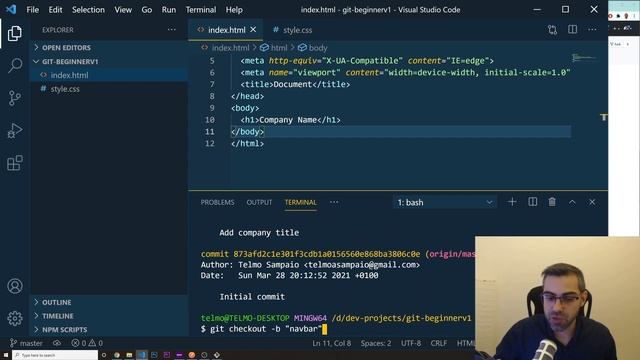Split the editor to the right

pos(572,29)
